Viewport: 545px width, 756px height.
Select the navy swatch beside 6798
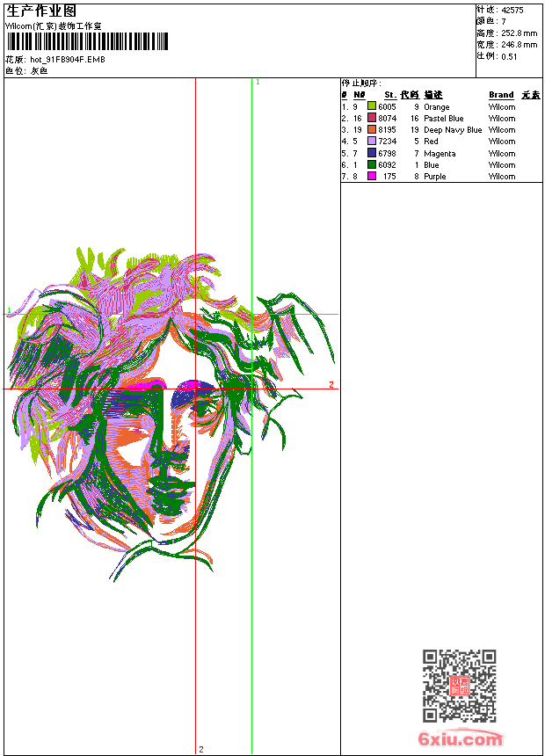click(371, 153)
